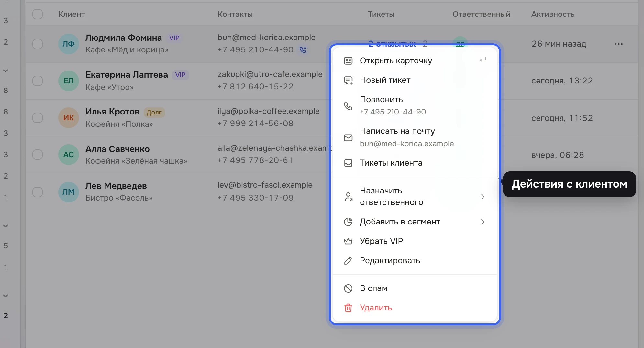Click the Активность column header
This screenshot has width=644, height=348.
[x=553, y=14]
